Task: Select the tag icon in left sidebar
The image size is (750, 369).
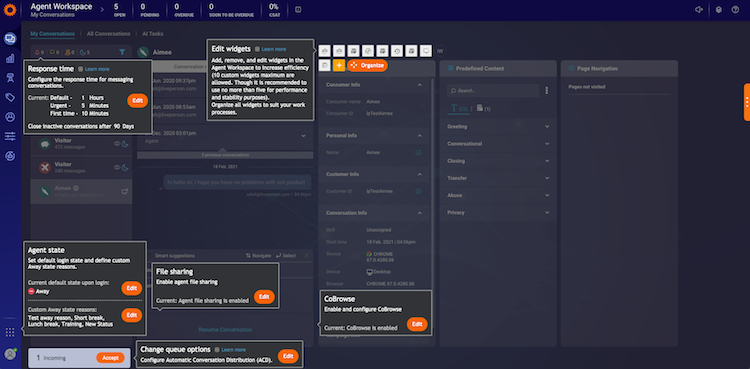Action: click(10, 98)
